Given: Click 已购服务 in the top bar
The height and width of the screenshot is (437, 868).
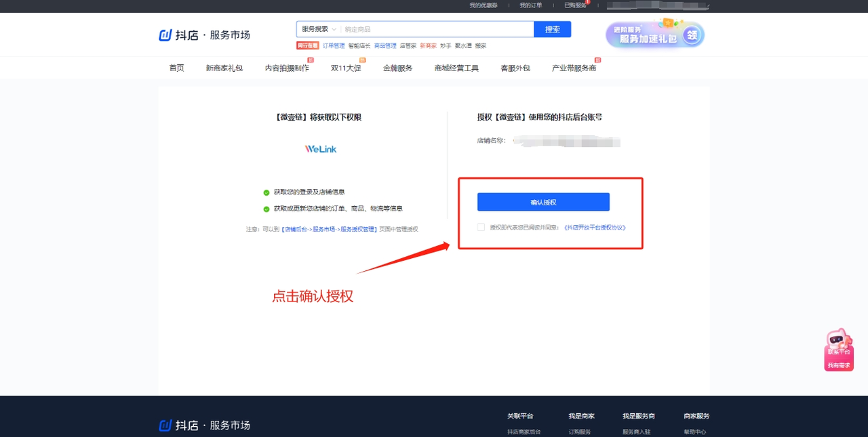Looking at the screenshot, I should pos(575,5).
